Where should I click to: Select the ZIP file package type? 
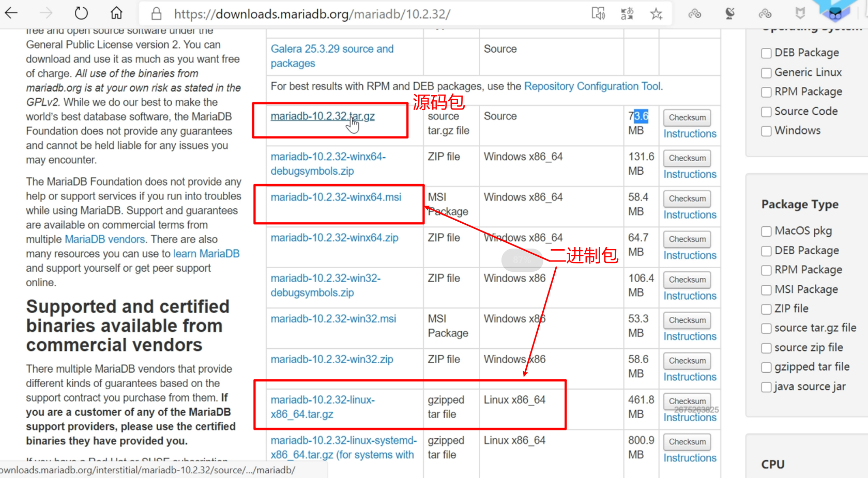(766, 309)
